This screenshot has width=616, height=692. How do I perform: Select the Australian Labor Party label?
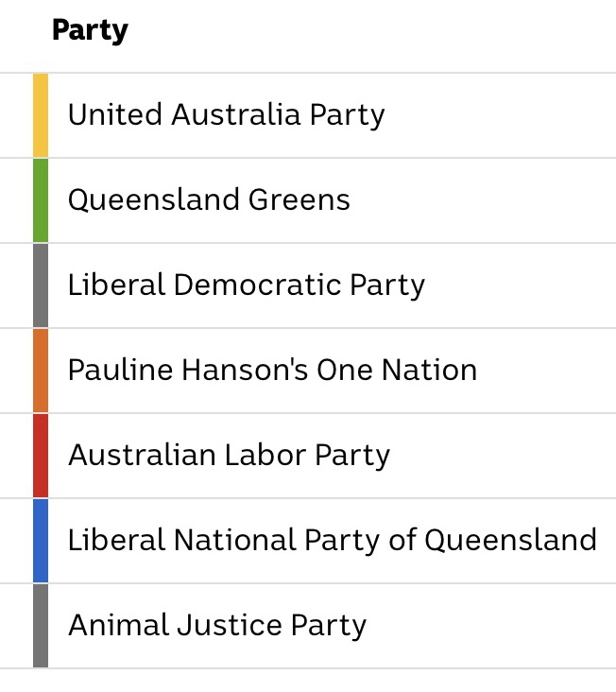click(229, 456)
